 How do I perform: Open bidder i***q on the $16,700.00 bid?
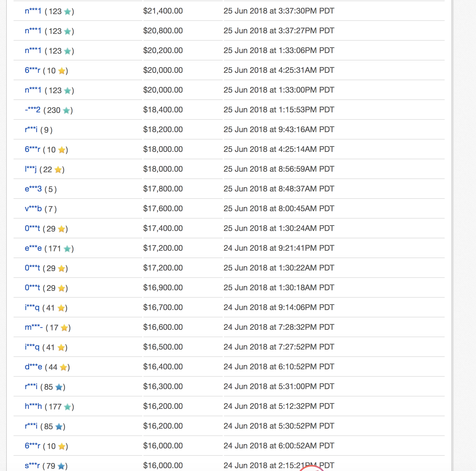pos(32,308)
